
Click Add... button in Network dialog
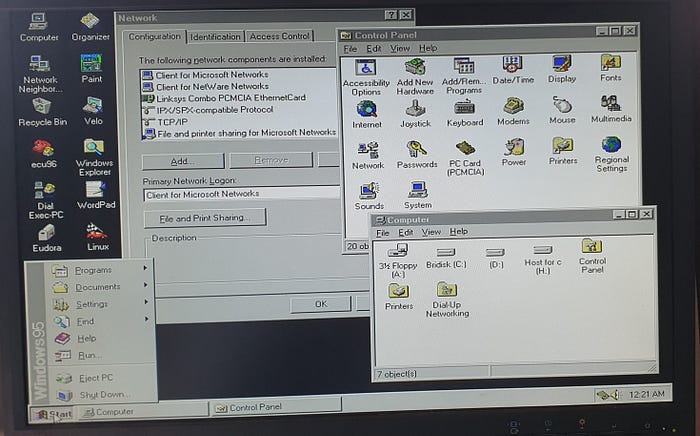183,161
